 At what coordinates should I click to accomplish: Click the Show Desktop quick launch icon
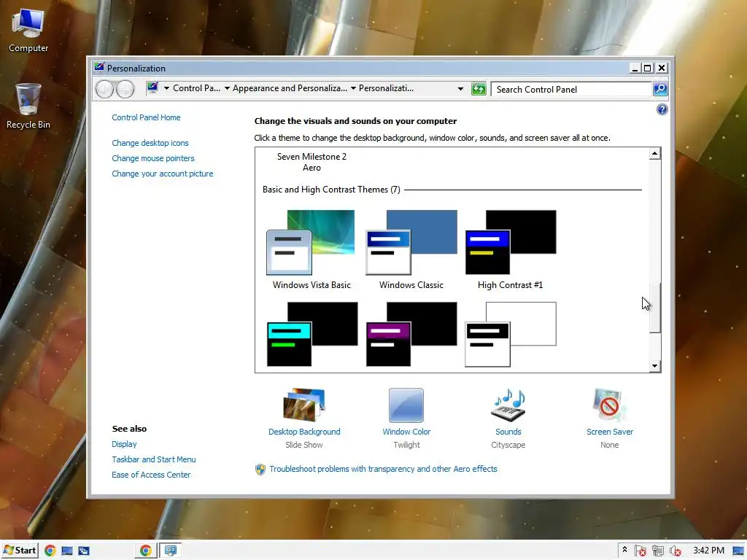tap(67, 551)
